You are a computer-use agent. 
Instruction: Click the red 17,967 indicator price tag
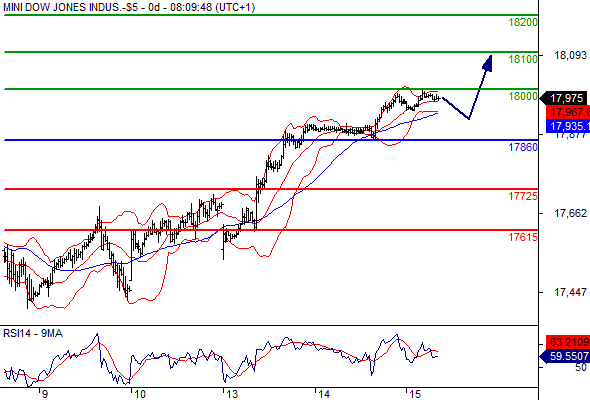tap(568, 112)
